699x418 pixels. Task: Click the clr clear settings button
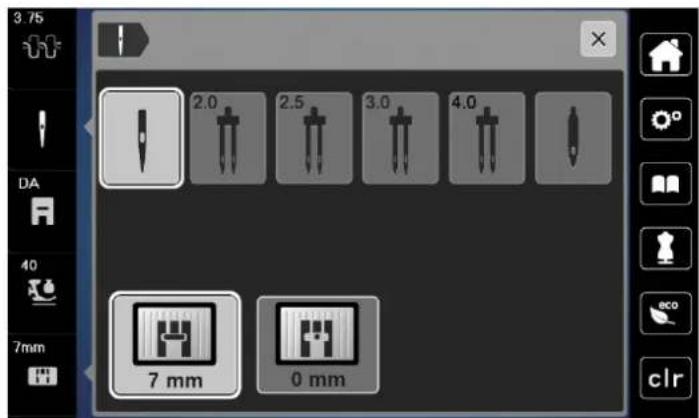666,378
